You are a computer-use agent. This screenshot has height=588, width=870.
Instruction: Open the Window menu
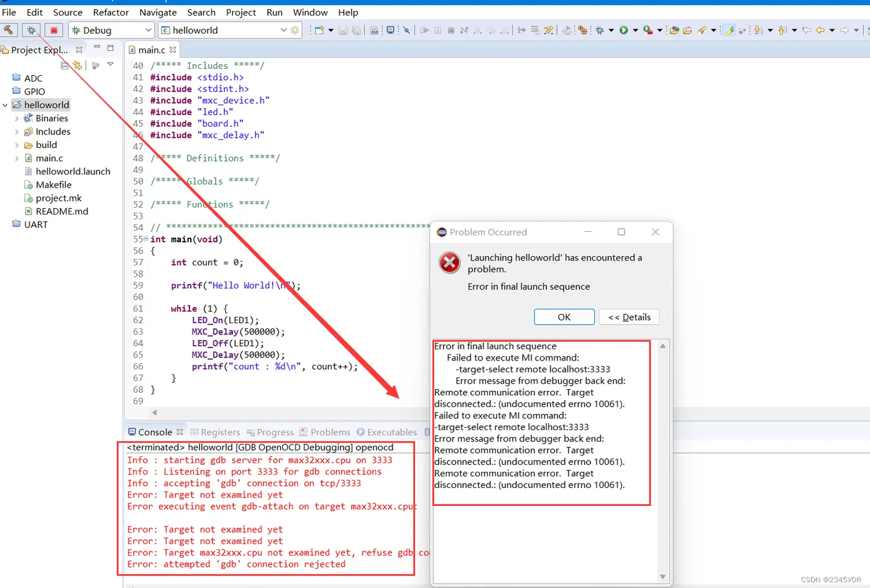click(310, 12)
